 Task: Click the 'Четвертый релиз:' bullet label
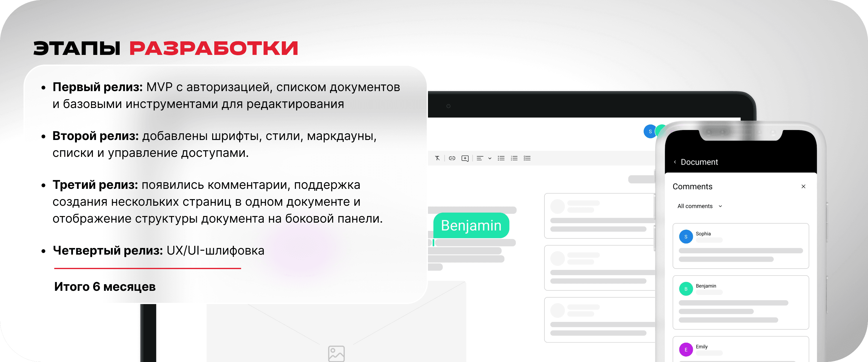[x=108, y=251]
